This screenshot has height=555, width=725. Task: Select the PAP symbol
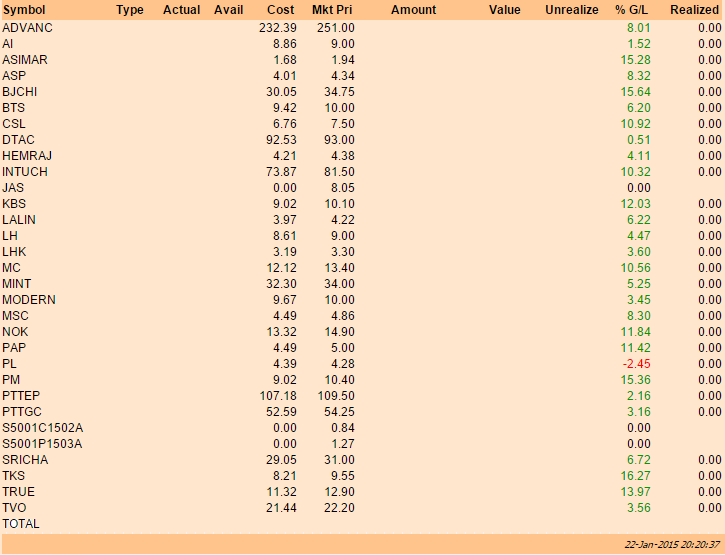point(14,348)
